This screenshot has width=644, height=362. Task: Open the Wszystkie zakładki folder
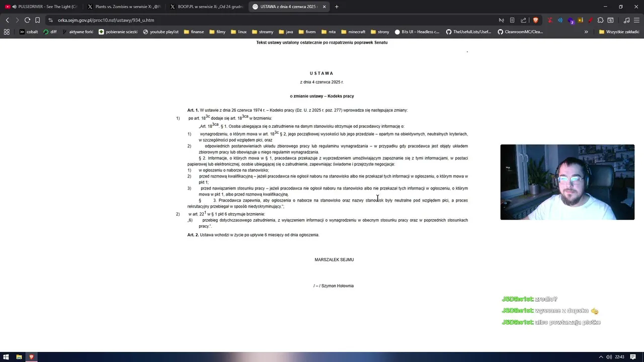coord(619,32)
